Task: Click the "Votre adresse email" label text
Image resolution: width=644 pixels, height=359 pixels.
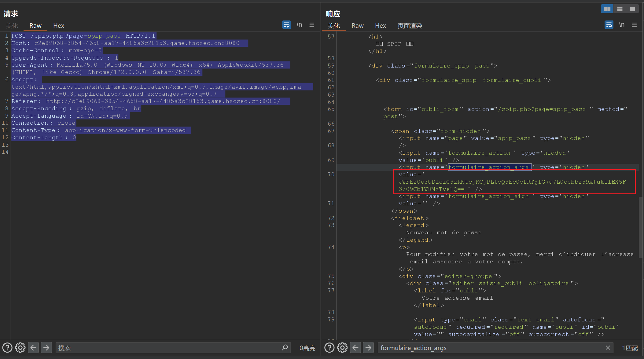Action: tap(457, 298)
